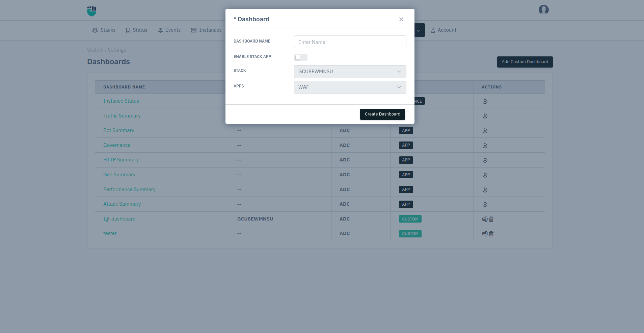This screenshot has width=644, height=333.
Task: Click the Events bell icon
Action: click(x=160, y=30)
